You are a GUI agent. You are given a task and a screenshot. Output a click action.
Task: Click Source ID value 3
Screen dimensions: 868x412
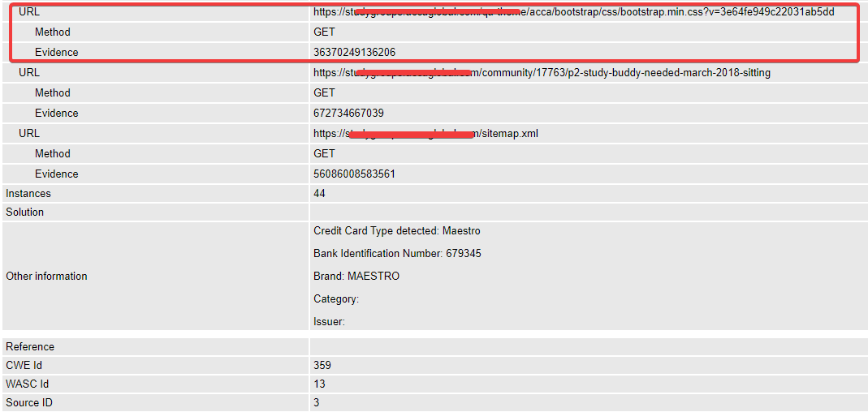pos(316,402)
